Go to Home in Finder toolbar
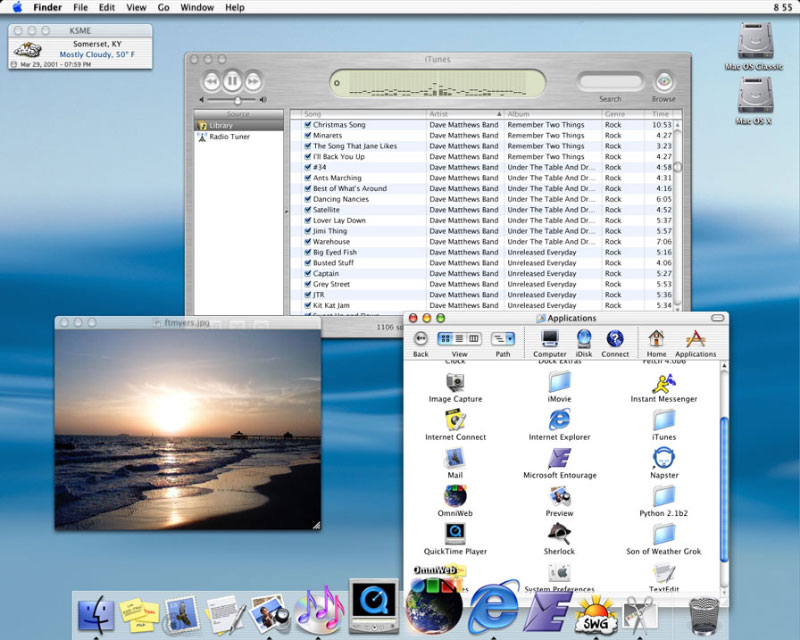Image resolution: width=800 pixels, height=640 pixels. (656, 339)
